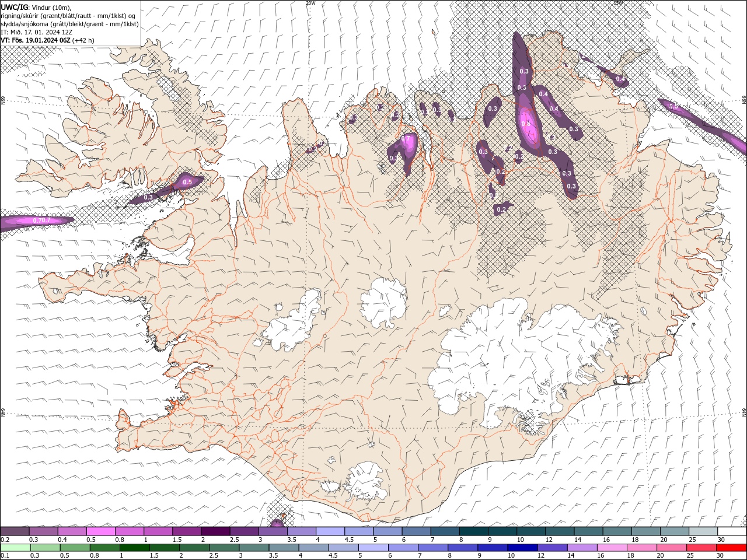Click the '(+42 h)' forecast offset text
Image resolution: width=747 pixels, height=560 pixels.
83,40
